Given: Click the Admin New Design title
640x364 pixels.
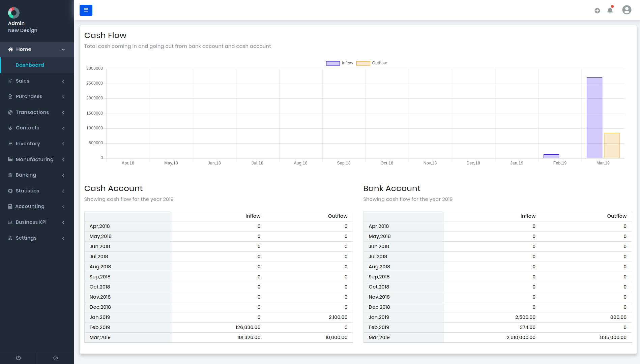Looking at the screenshot, I should tap(23, 27).
